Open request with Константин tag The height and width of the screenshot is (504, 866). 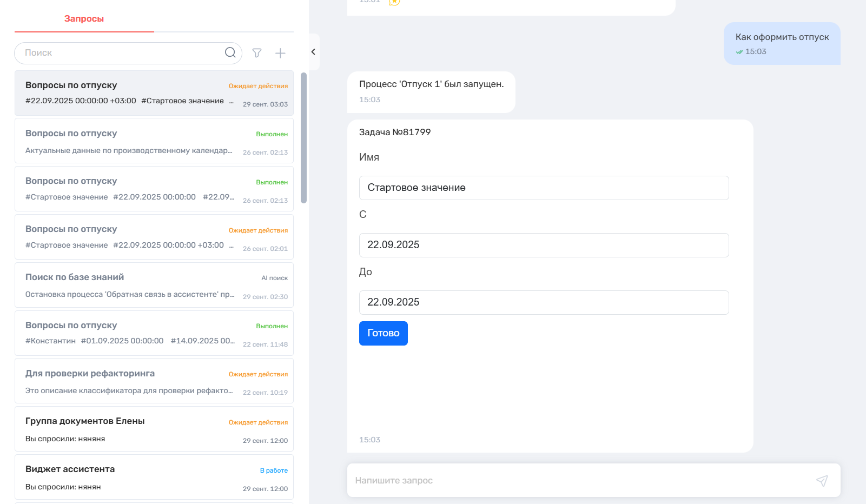click(154, 333)
